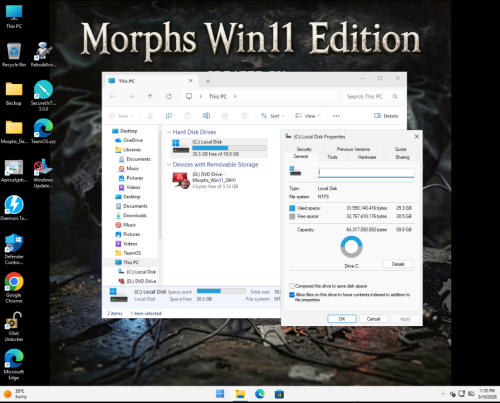
Task: Collapse Devices with Removable Storage group
Action: coord(169,165)
